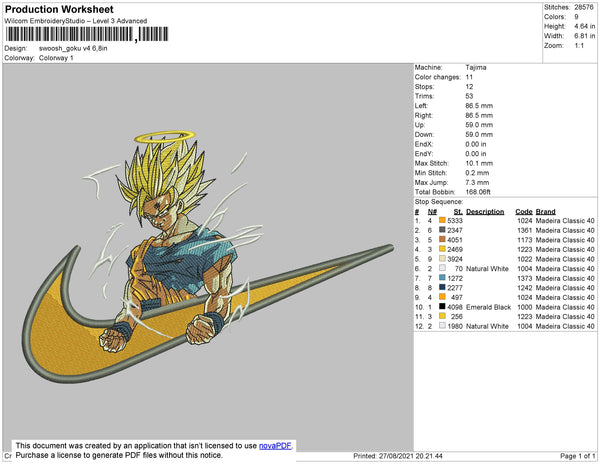Viewport: 600px width, 464px height.
Task: Select the orange swatch with 497 stitches
Action: [x=442, y=297]
